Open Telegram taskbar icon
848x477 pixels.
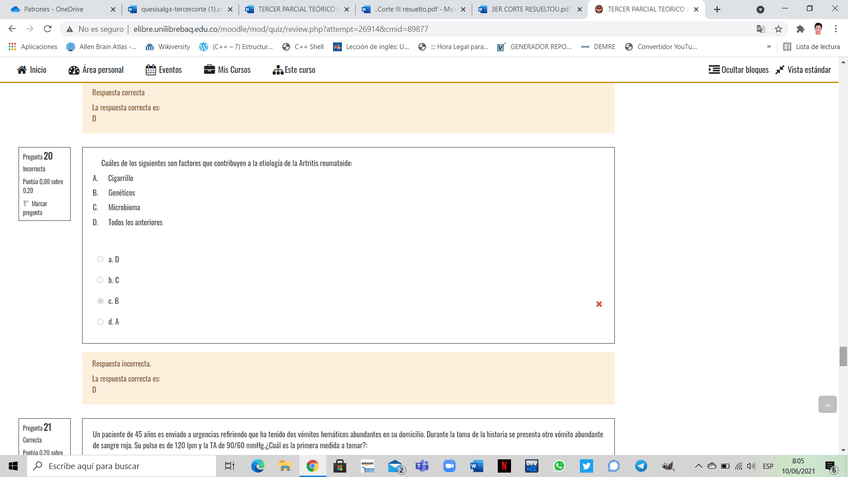tap(641, 466)
